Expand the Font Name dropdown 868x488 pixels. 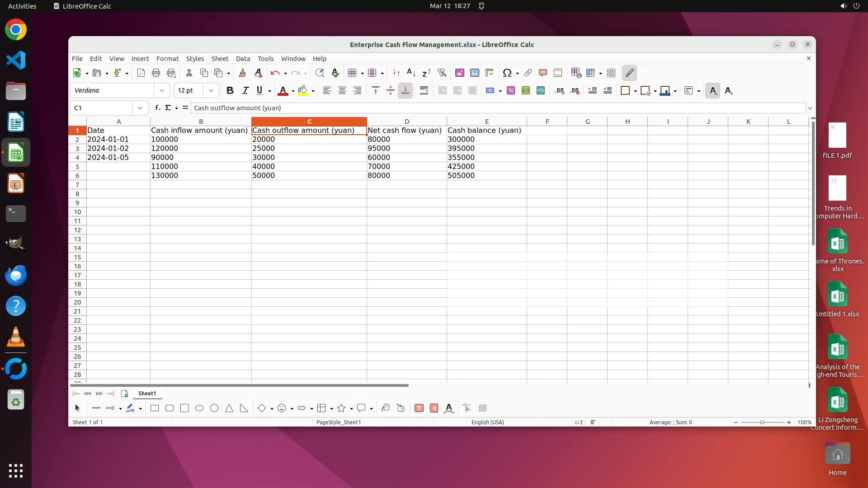(161, 91)
